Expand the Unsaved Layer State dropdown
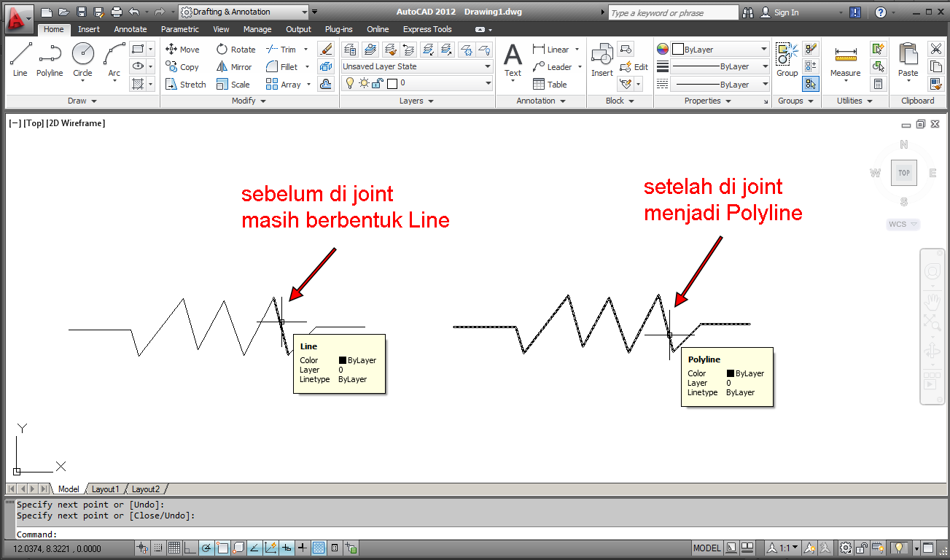This screenshot has width=950, height=560. (487, 66)
